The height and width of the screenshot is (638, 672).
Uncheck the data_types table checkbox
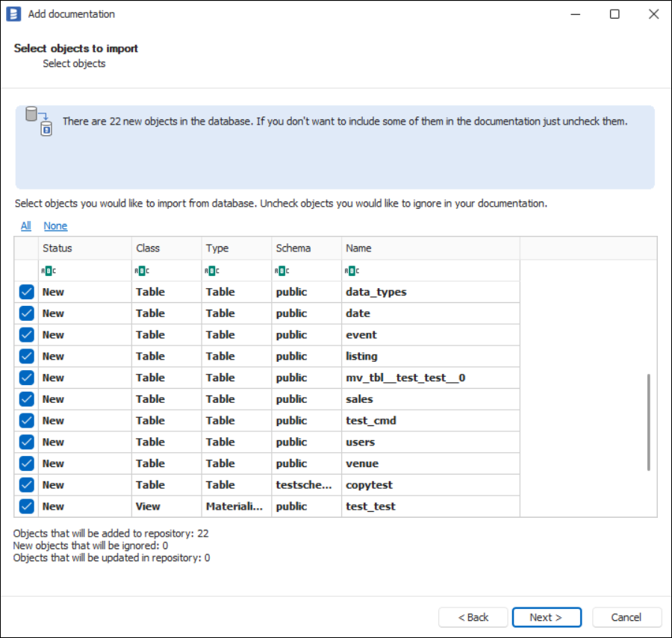pyautogui.click(x=27, y=292)
